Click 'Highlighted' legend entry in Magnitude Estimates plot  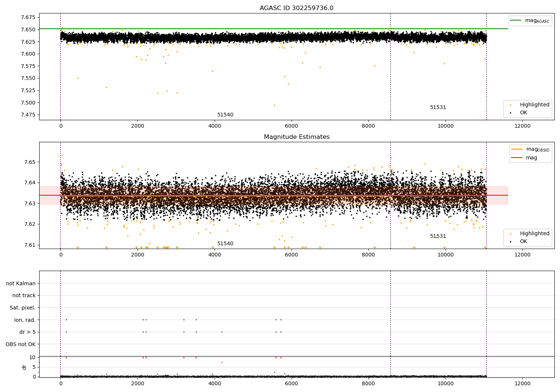(x=530, y=234)
